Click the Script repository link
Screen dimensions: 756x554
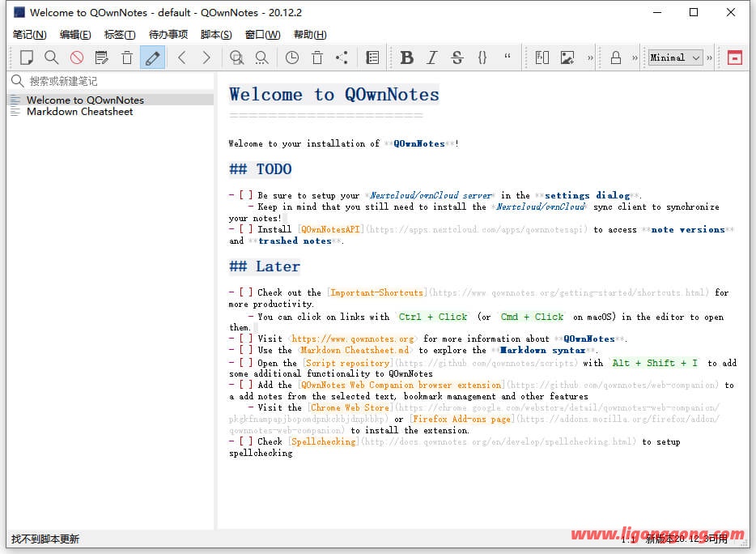tap(347, 363)
